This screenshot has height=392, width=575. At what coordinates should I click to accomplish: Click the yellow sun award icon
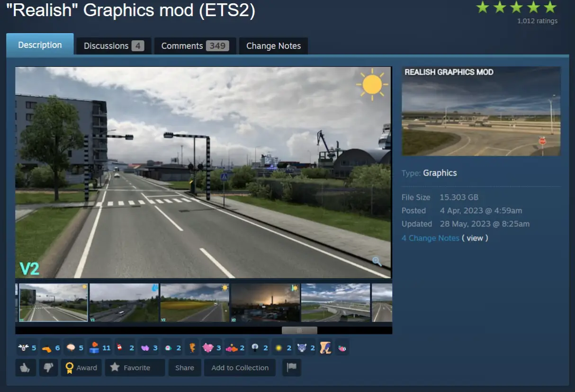279,348
